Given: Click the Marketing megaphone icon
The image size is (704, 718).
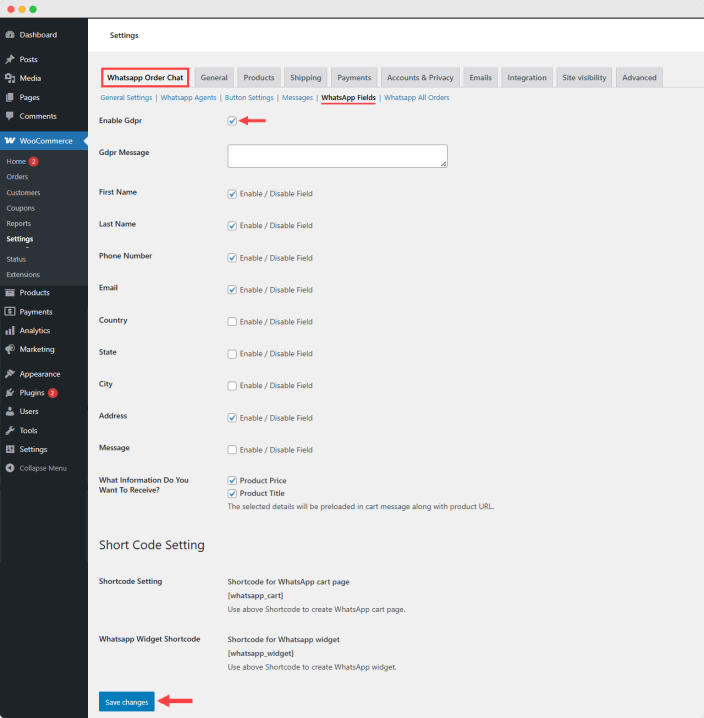Looking at the screenshot, I should click(10, 349).
